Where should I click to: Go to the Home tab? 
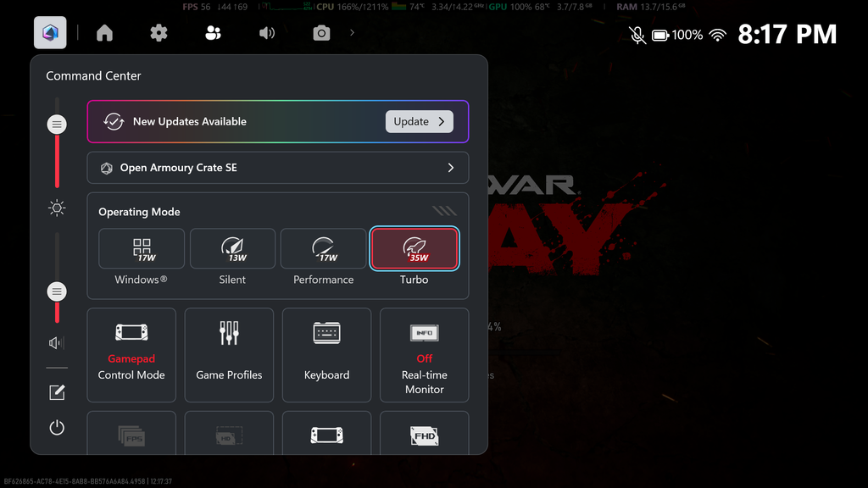pyautogui.click(x=104, y=33)
